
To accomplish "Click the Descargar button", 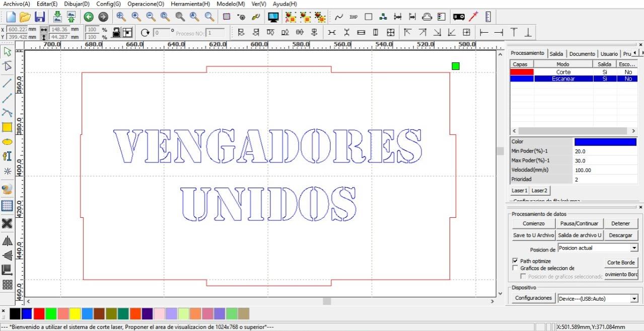I will (x=620, y=235).
